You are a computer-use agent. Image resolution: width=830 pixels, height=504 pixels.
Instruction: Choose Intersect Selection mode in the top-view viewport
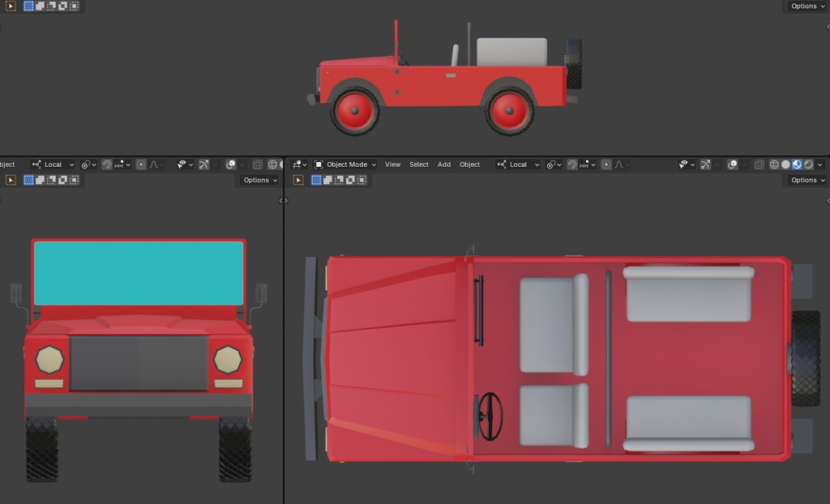362,180
